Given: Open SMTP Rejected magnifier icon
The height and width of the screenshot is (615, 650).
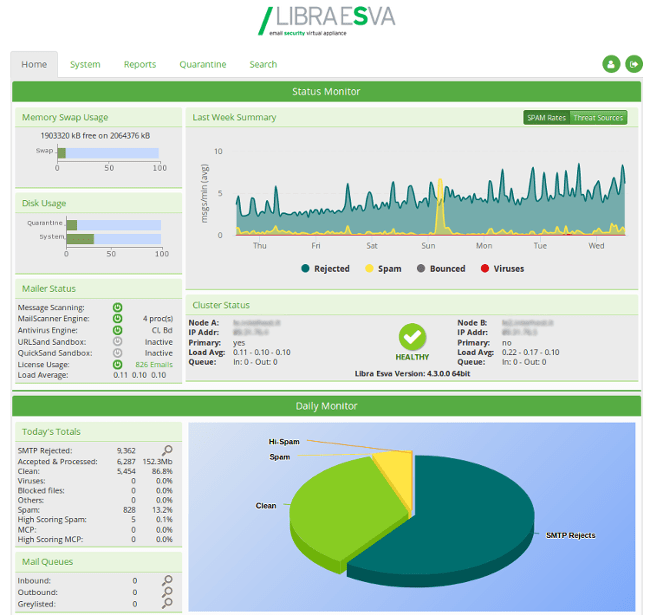Looking at the screenshot, I should click(x=167, y=450).
